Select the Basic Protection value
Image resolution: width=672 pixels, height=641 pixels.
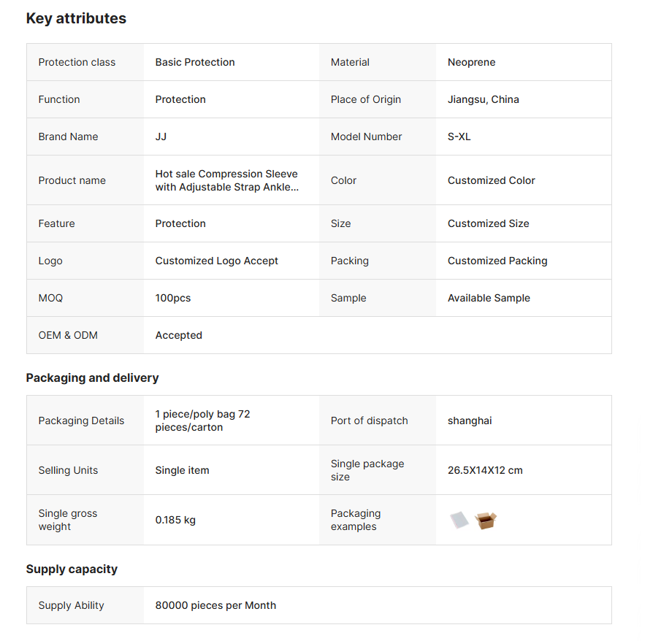coord(195,62)
